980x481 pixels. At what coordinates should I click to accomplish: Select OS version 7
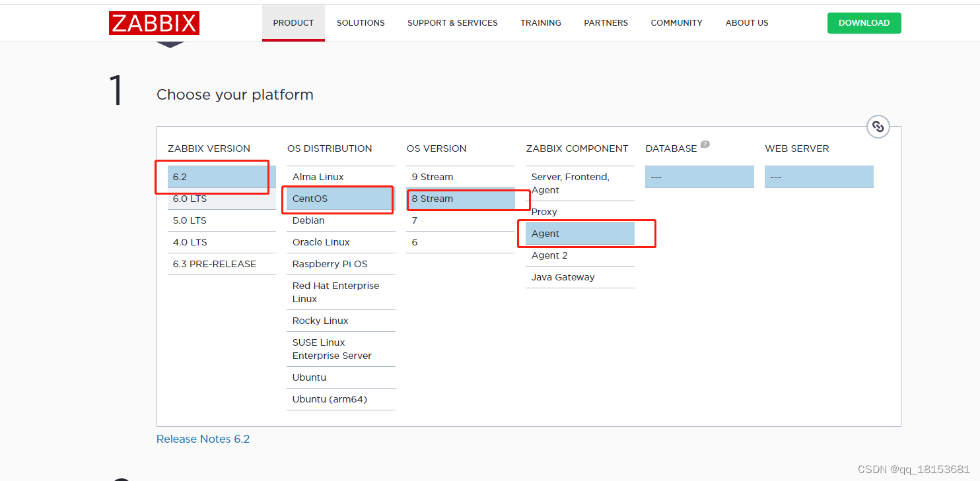[x=461, y=220]
